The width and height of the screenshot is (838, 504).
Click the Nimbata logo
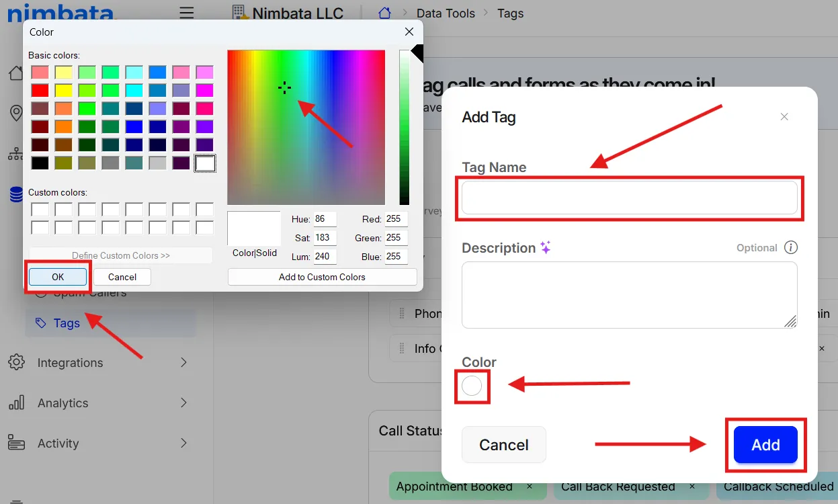point(61,11)
